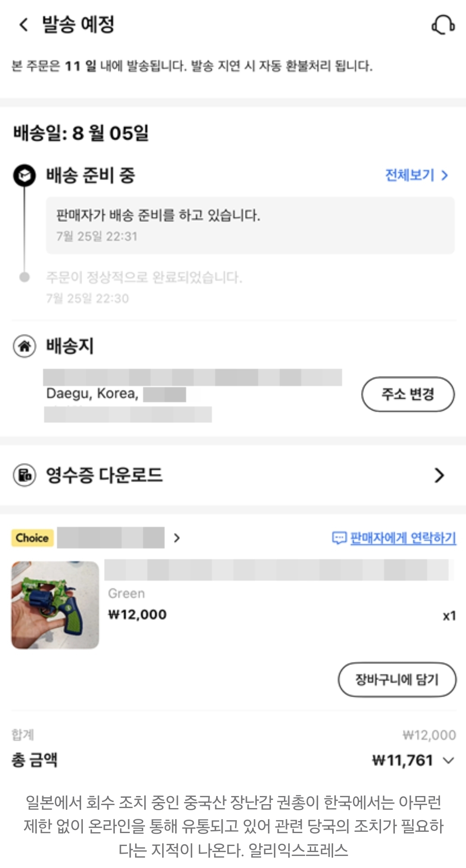Screen dimensions: 466x868
Task: Tap the blurred product title
Action: pos(278,570)
